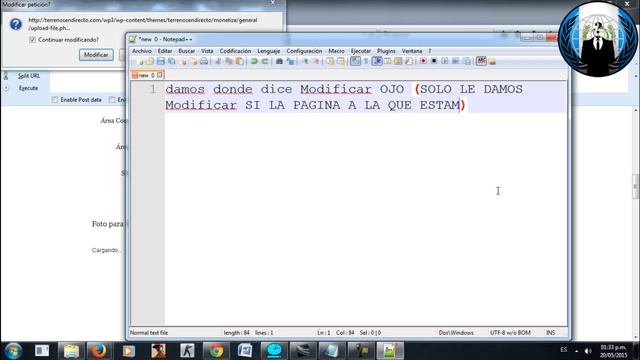Open Firefox from the taskbar
This screenshot has width=640, height=360.
pos(99,351)
